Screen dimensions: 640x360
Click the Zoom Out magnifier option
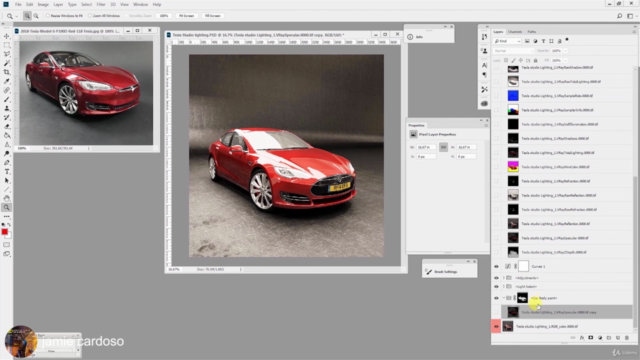click(36, 16)
